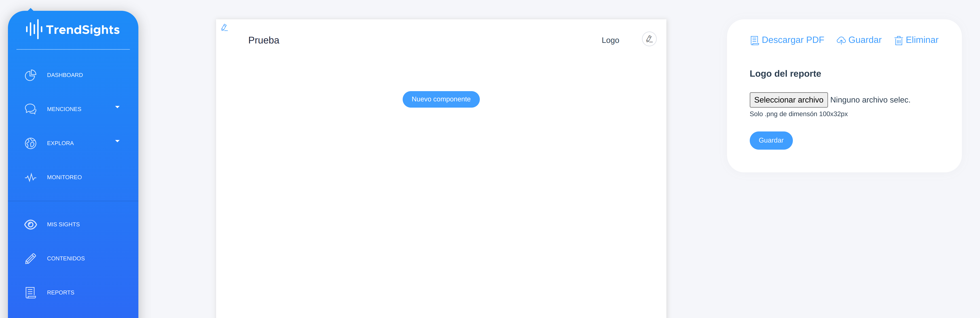Click the Ninguno archivo selec. text
980x318 pixels.
point(870,100)
